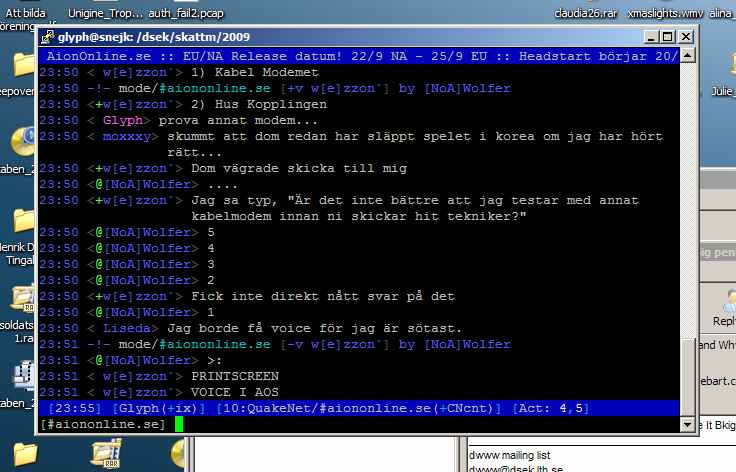Click the [NoA]Wolfer countdown line "5"
The width and height of the screenshot is (736, 472).
point(211,232)
